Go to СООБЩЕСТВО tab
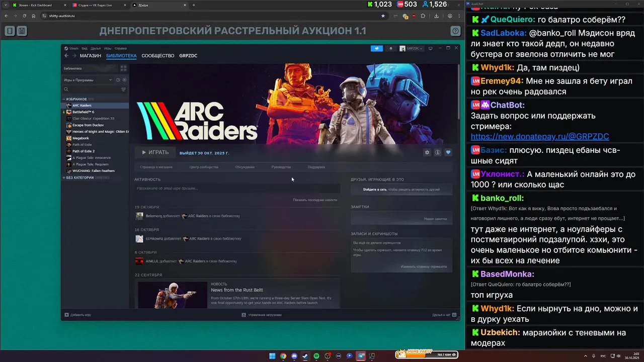 tap(158, 56)
